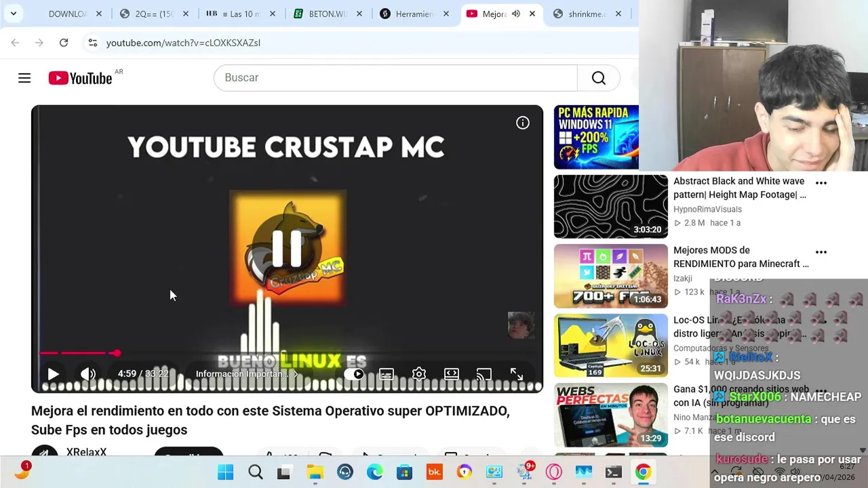Viewport: 868px width, 488px height.
Task: Open the widgets icon with badge 1
Action: (x=22, y=471)
